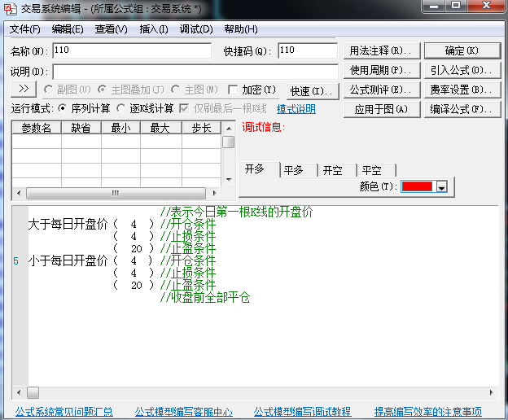
Task: Click the 最大 column header
Action: [160, 128]
